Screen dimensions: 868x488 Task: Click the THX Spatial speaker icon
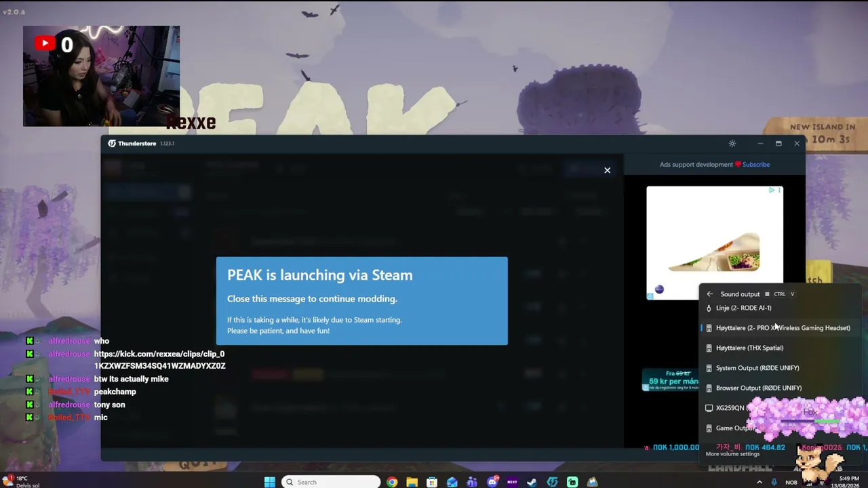tap(709, 348)
